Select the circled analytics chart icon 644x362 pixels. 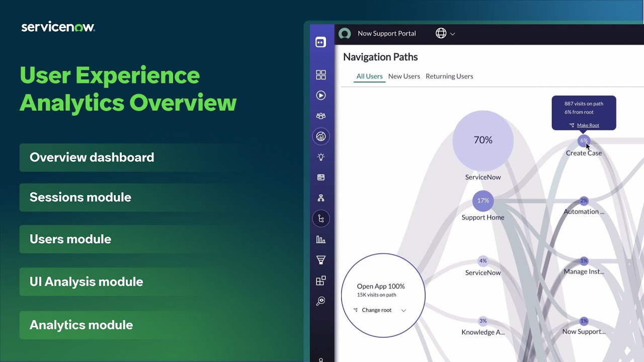[320, 136]
